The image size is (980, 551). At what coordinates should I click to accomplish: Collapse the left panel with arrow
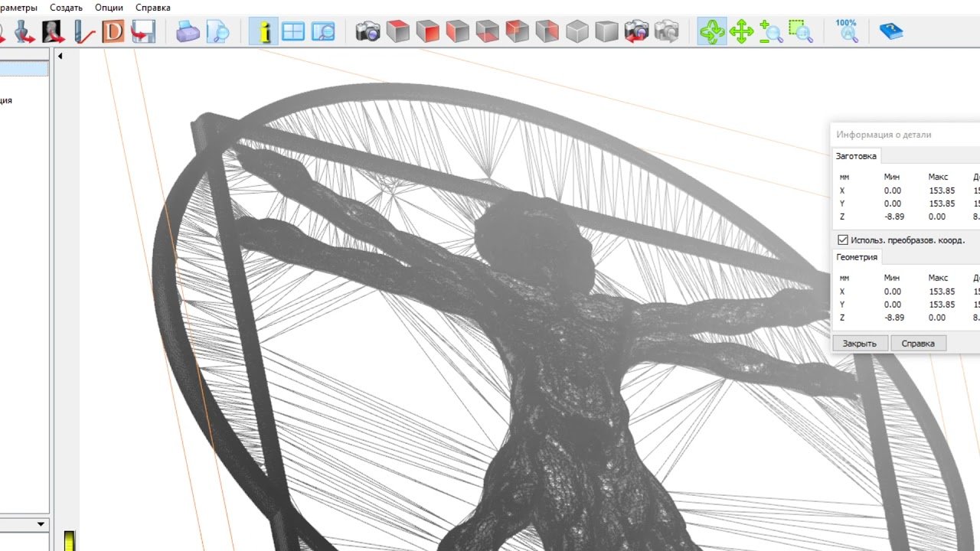click(x=60, y=56)
